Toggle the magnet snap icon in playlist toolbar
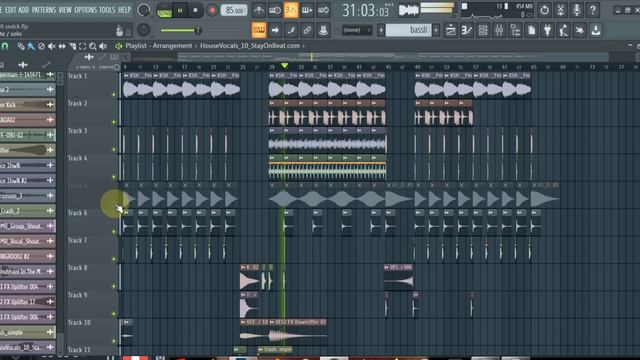 coord(5,46)
